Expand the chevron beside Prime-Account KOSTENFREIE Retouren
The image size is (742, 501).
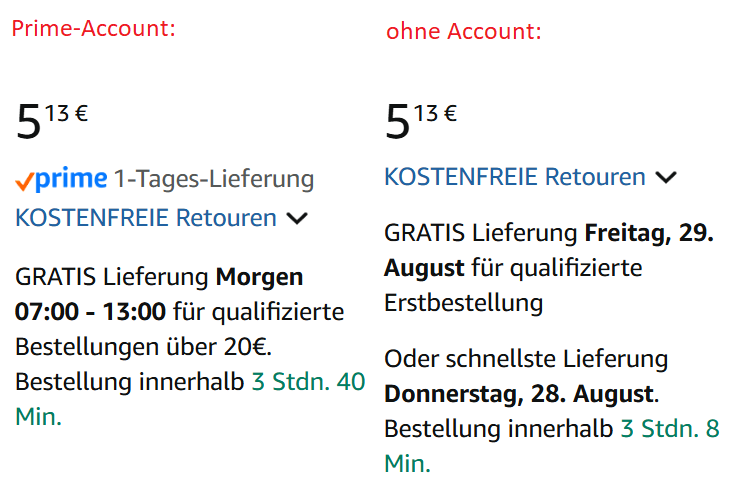(296, 218)
